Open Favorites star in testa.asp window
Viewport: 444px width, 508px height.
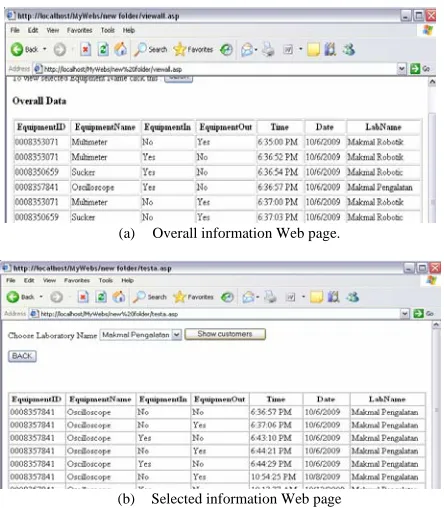[179, 297]
